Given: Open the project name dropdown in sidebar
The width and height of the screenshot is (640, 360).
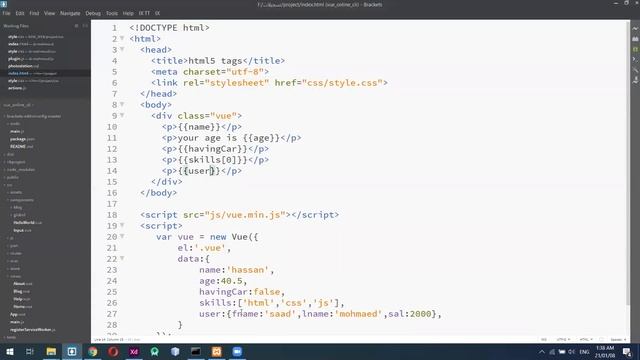Looking at the screenshot, I should [x=18, y=105].
